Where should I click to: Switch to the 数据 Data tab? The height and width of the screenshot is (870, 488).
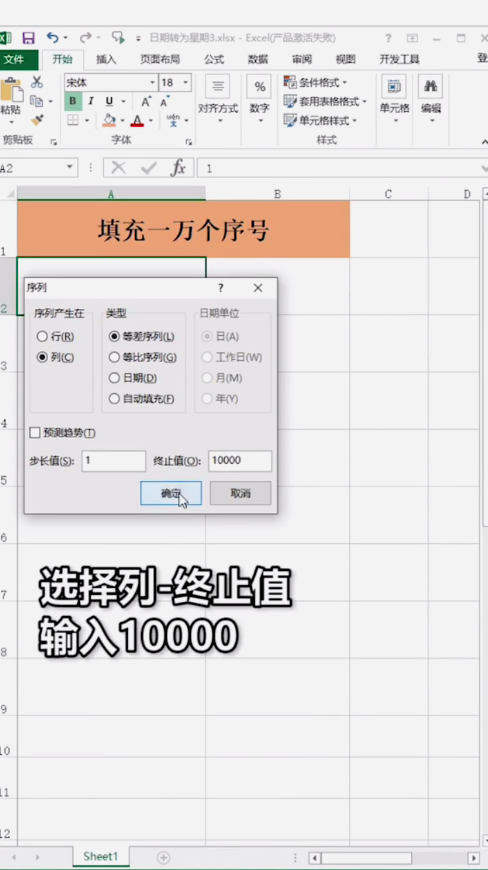click(258, 59)
